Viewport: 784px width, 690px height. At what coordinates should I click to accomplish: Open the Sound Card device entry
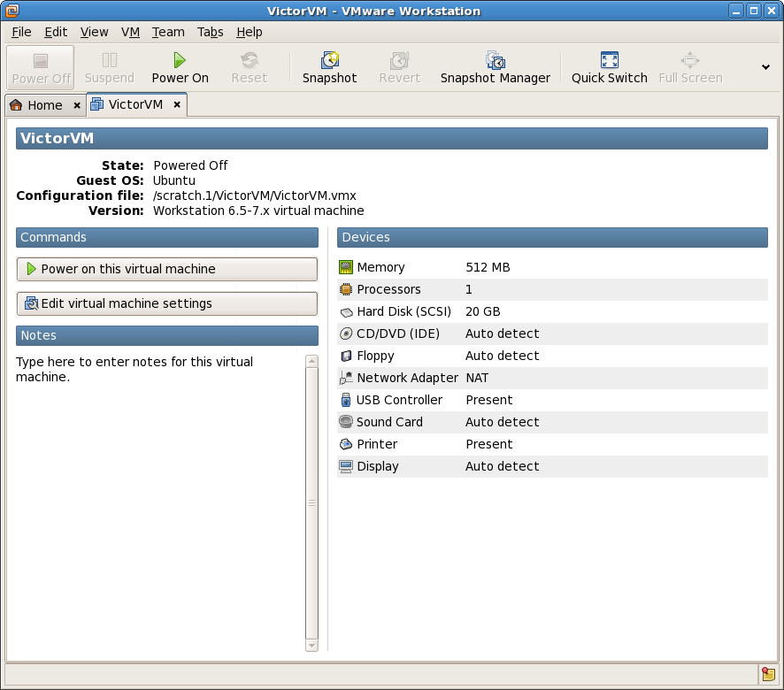(348, 422)
